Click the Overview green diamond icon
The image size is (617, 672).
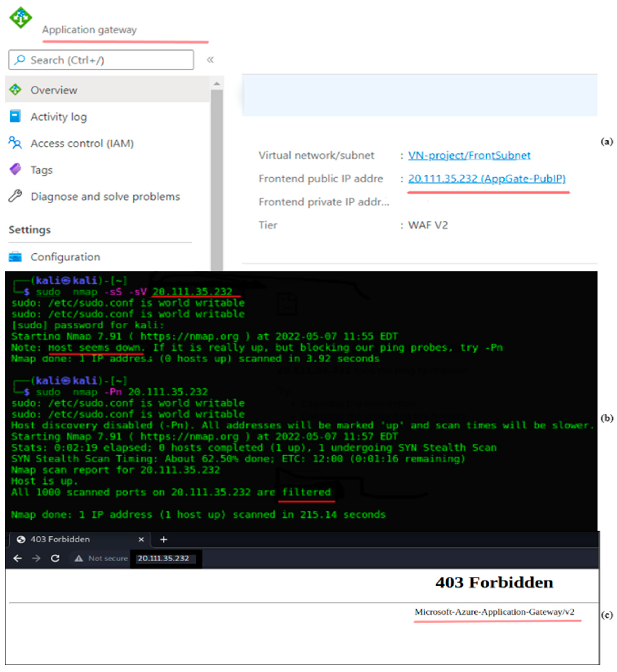15,90
